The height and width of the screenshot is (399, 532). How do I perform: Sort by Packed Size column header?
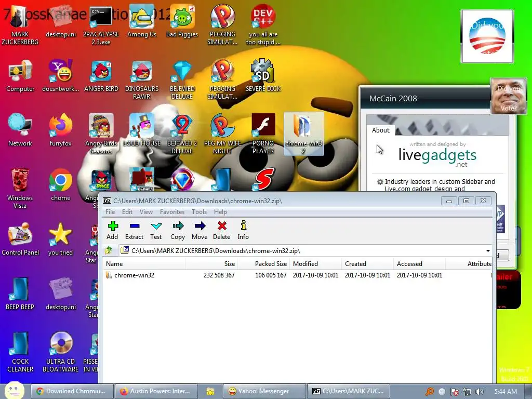coord(263,263)
